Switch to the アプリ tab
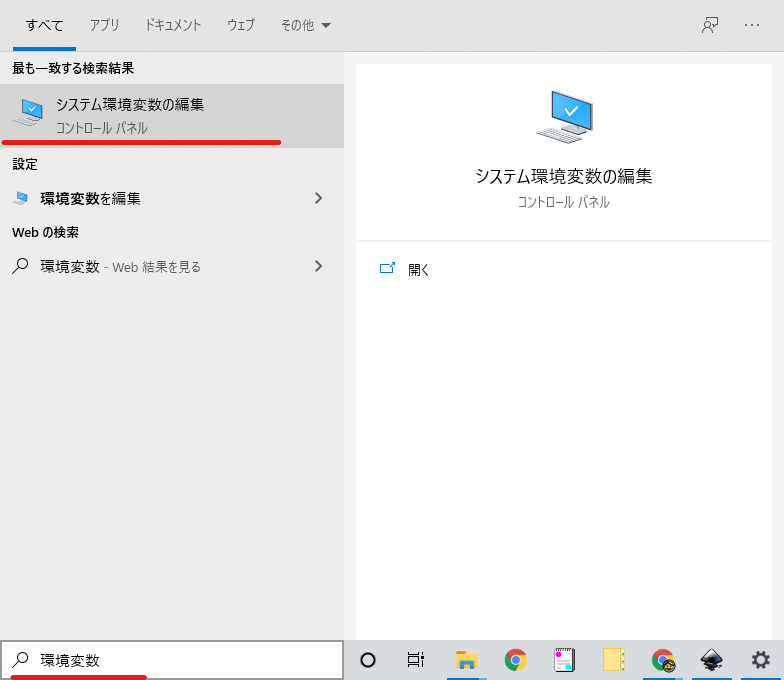784x680 pixels. pyautogui.click(x=104, y=25)
